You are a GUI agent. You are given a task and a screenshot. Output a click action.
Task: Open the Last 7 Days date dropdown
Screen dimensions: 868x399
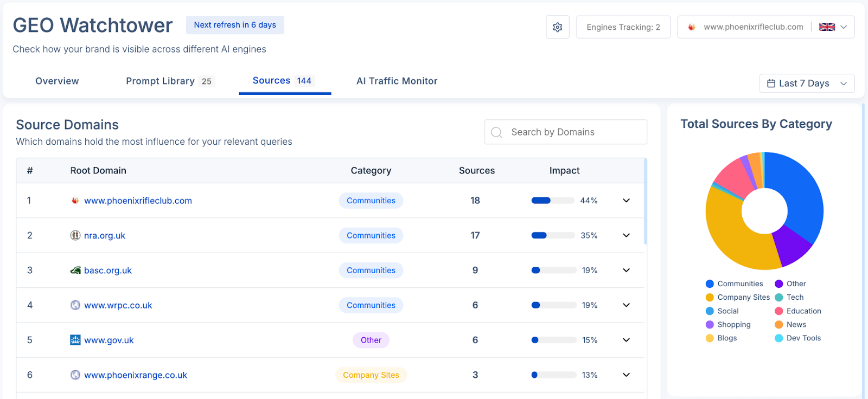[x=807, y=83]
